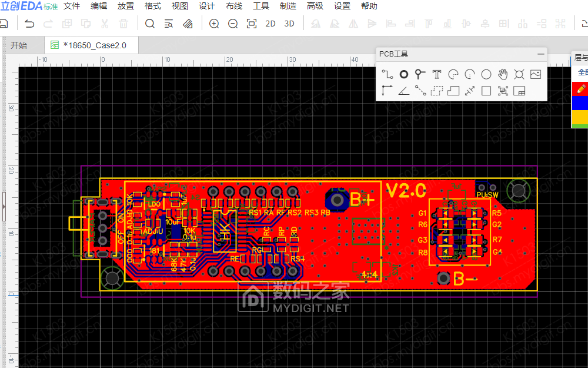Screen dimensions: 588x368
Task: Open the 编辑 menu
Action: click(x=99, y=6)
